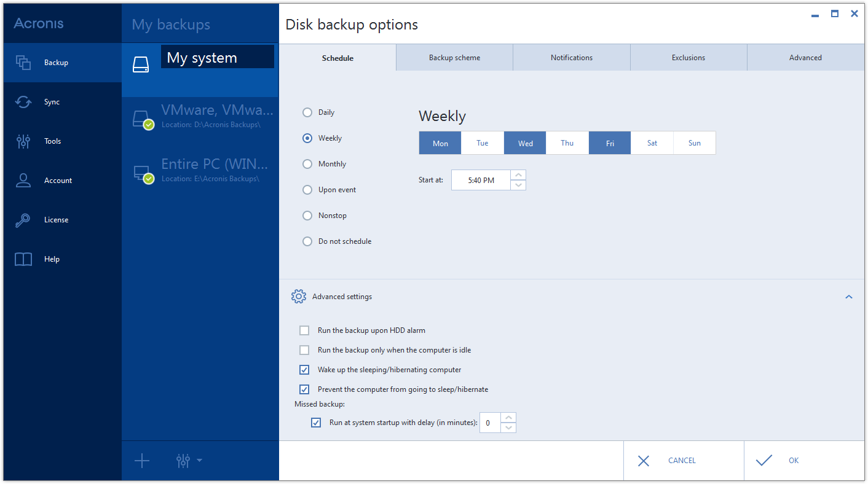Click the Backup icon in the sidebar
Image resolution: width=868 pixels, height=484 pixels.
tap(23, 62)
